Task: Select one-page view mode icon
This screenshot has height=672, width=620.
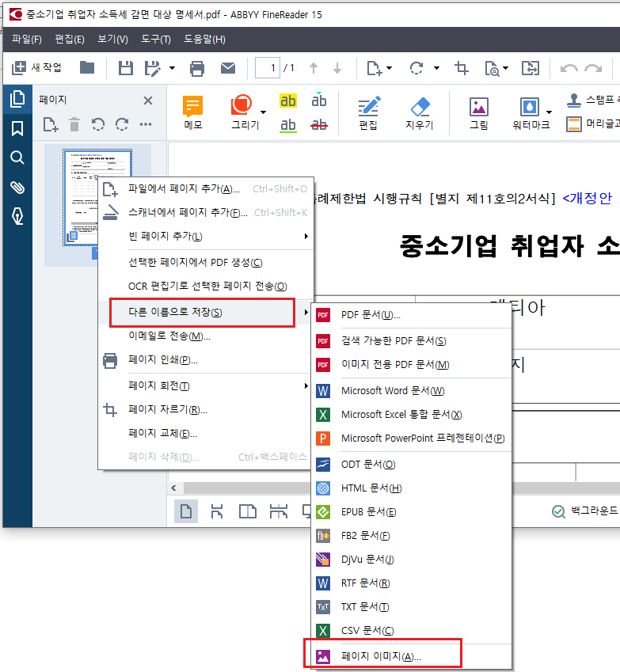Action: pos(186,511)
